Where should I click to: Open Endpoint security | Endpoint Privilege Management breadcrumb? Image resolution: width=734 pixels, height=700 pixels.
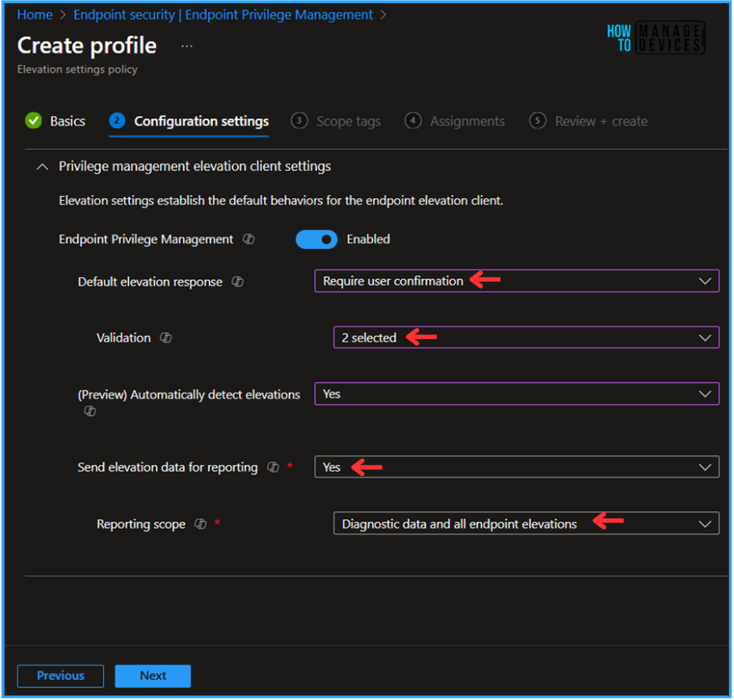tap(223, 15)
